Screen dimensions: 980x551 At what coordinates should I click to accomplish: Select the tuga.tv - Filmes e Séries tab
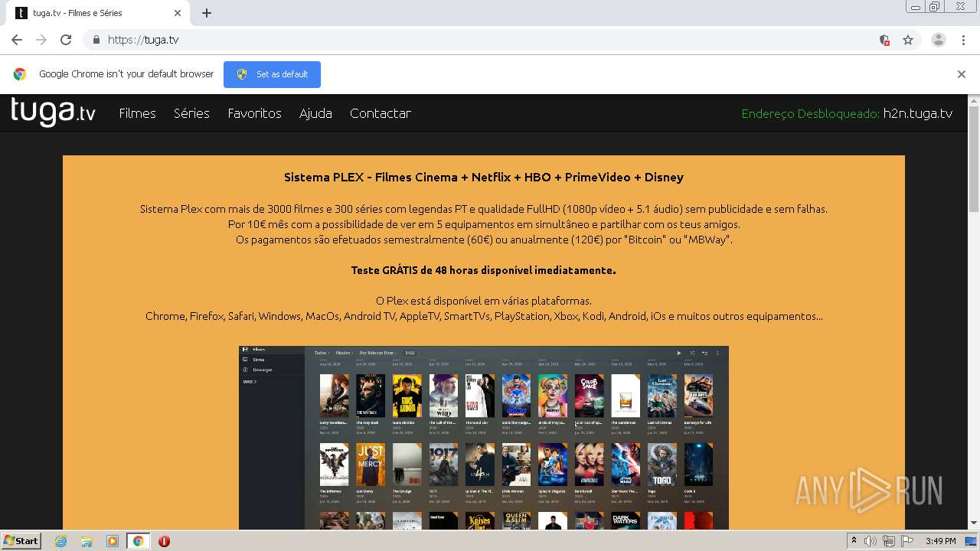98,13
